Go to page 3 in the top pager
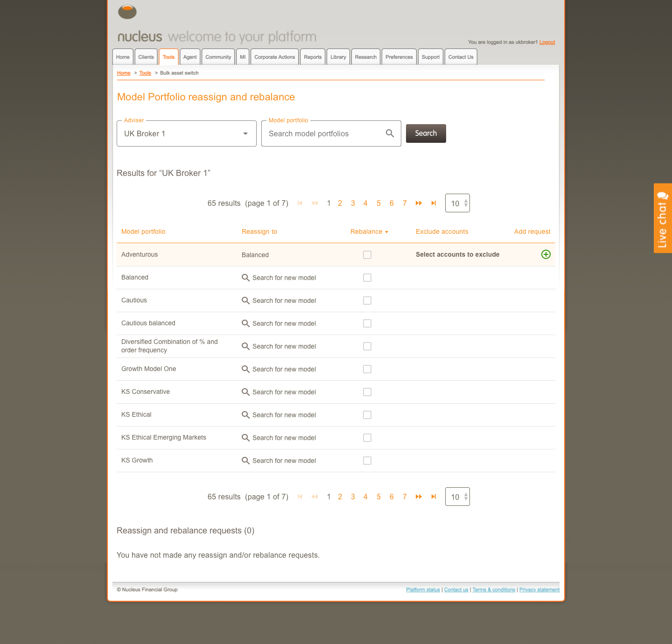 (x=353, y=203)
